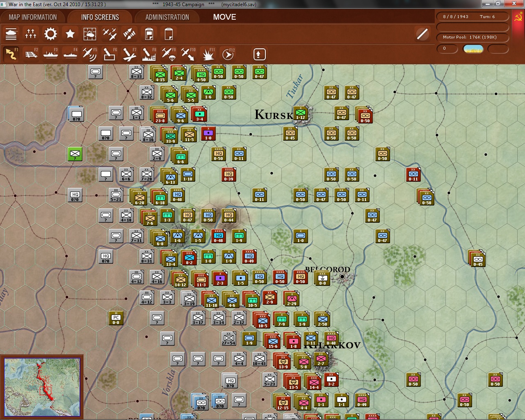The width and height of the screenshot is (525, 420).
Task: Click the diagonal slash round button
Action: (422, 34)
